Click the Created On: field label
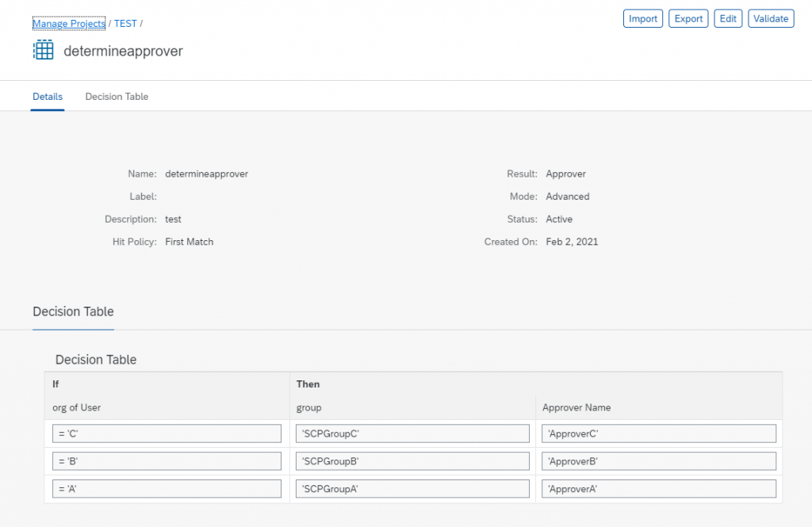Screen dimensions: 812x527 pos(511,242)
